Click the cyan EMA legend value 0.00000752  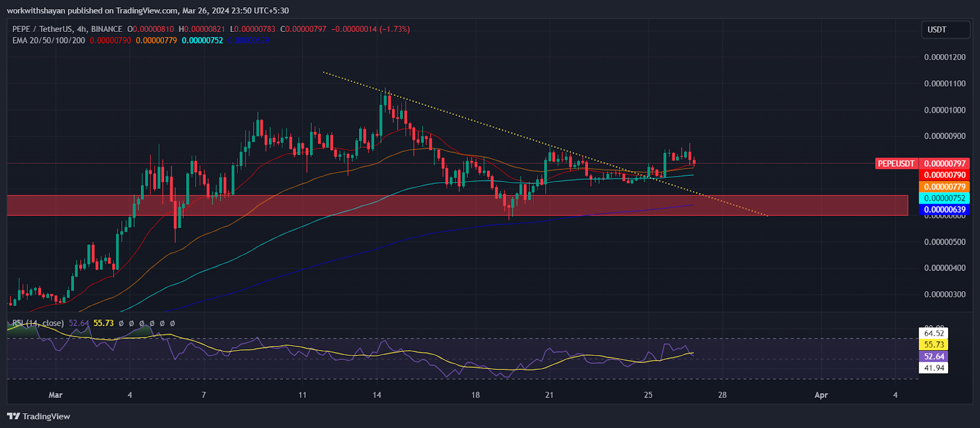pyautogui.click(x=203, y=40)
